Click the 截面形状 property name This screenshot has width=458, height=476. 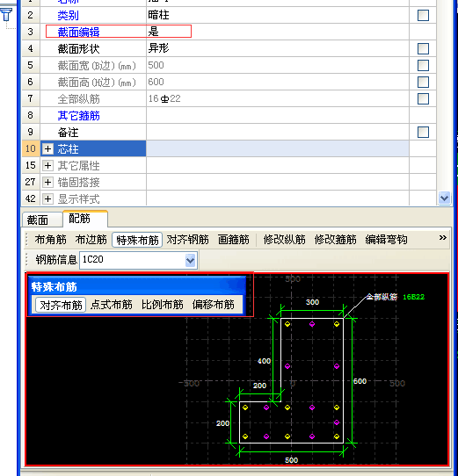pyautogui.click(x=79, y=49)
